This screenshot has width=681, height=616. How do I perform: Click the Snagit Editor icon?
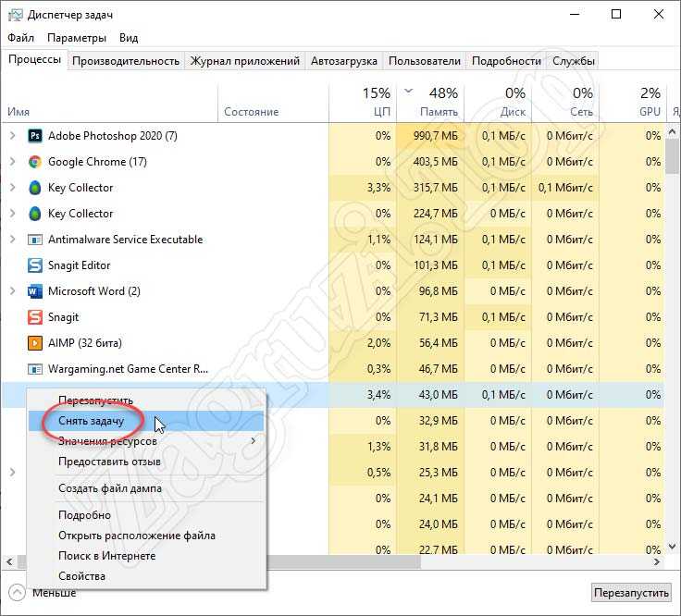point(35,265)
